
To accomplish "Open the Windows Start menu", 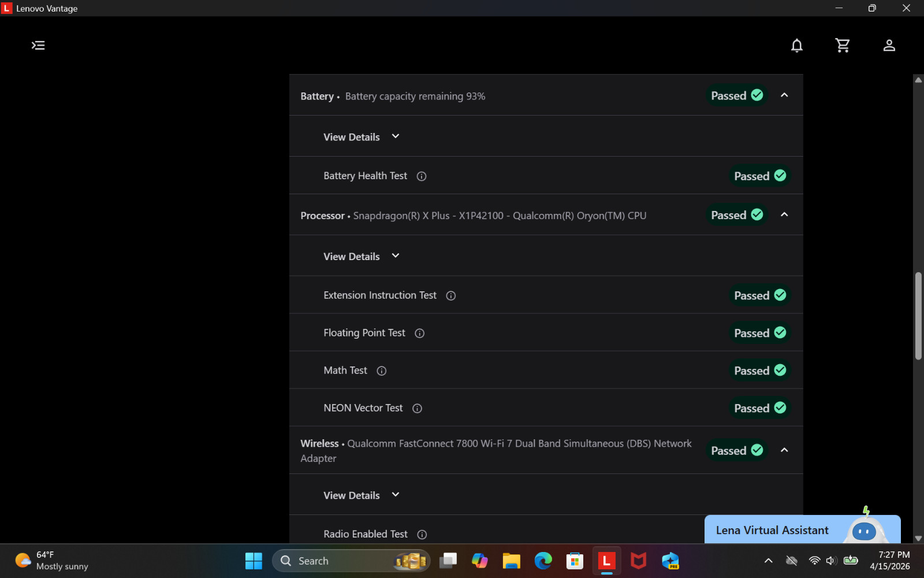I will pyautogui.click(x=254, y=561).
